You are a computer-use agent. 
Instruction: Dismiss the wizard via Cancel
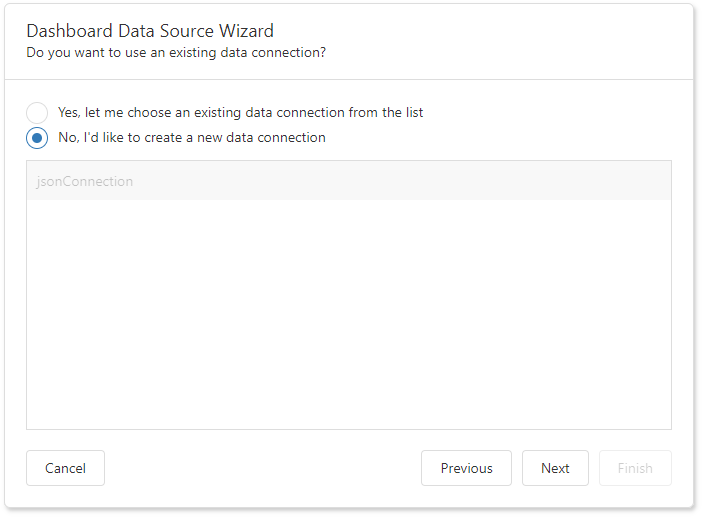[65, 468]
